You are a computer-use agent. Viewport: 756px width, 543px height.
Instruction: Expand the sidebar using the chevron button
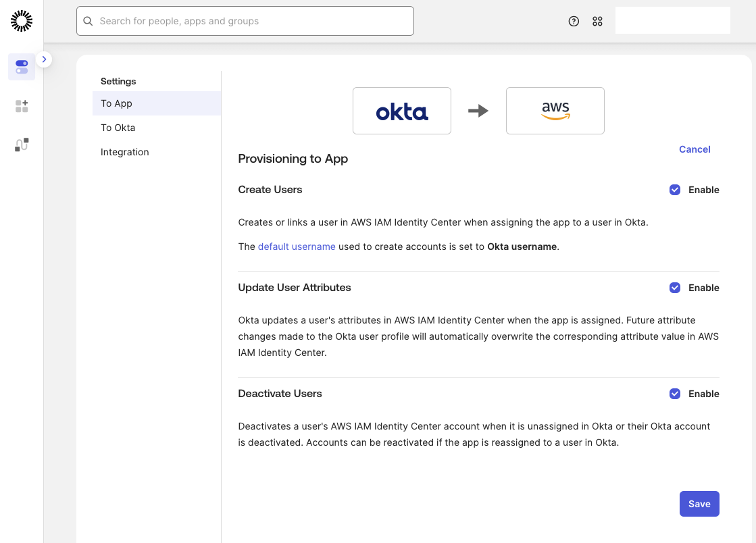44,59
